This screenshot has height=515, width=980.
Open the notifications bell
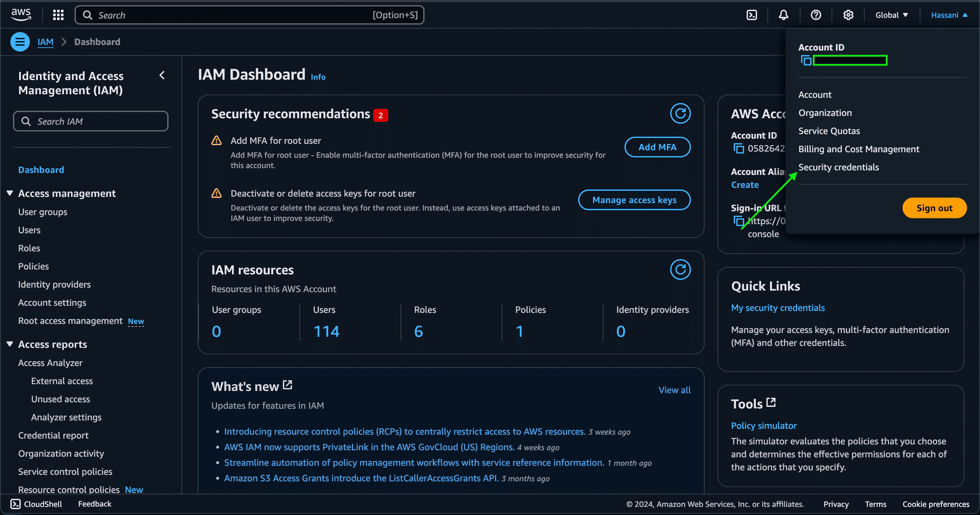click(783, 15)
